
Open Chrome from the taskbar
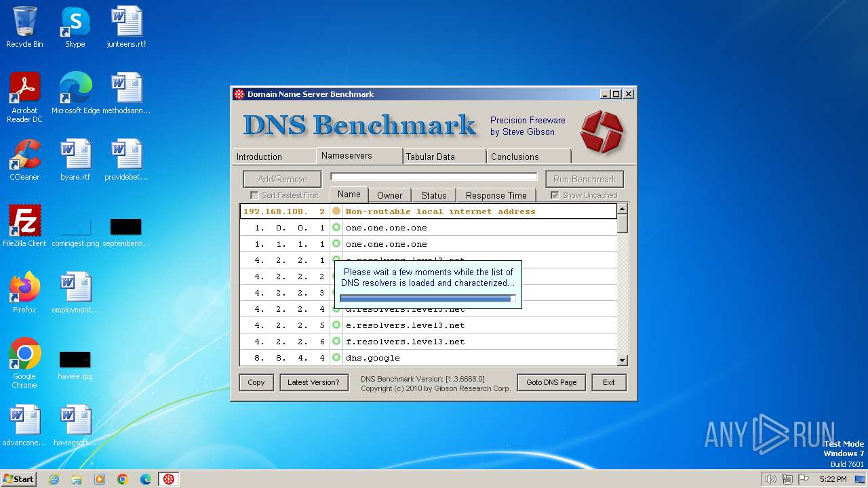(123, 479)
